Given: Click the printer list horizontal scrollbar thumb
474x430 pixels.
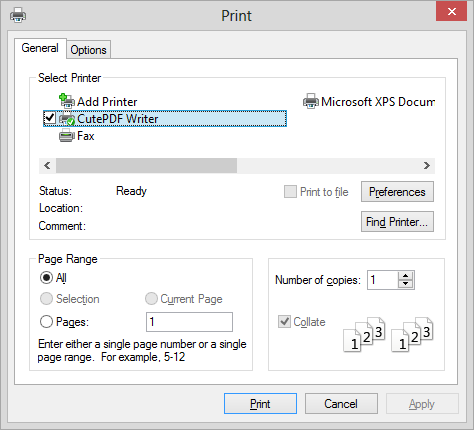Looking at the screenshot, I should coord(146,165).
